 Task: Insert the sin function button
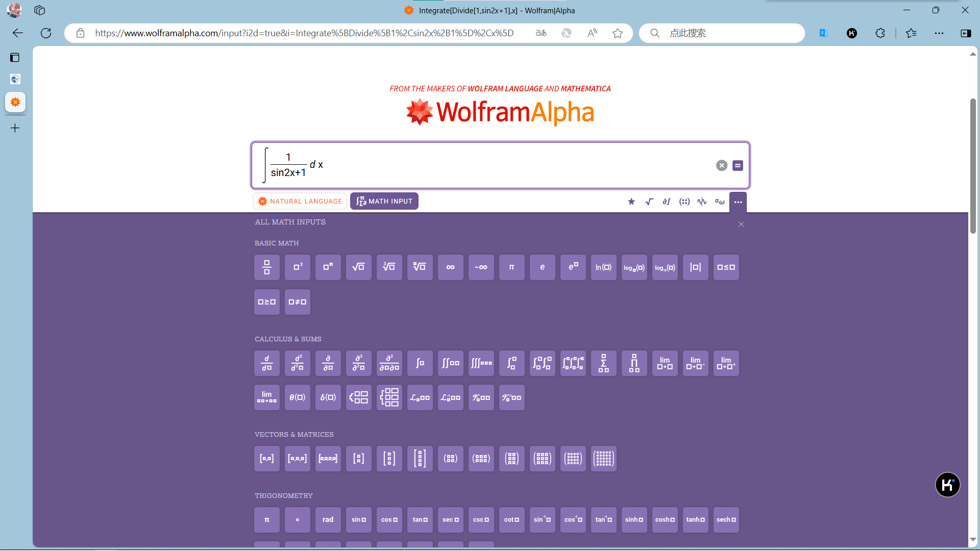pos(358,520)
